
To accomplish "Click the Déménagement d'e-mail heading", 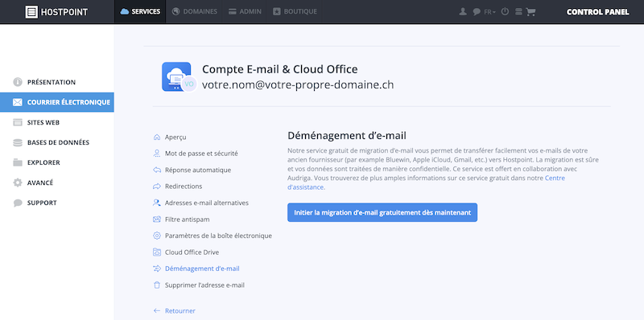I will (347, 135).
